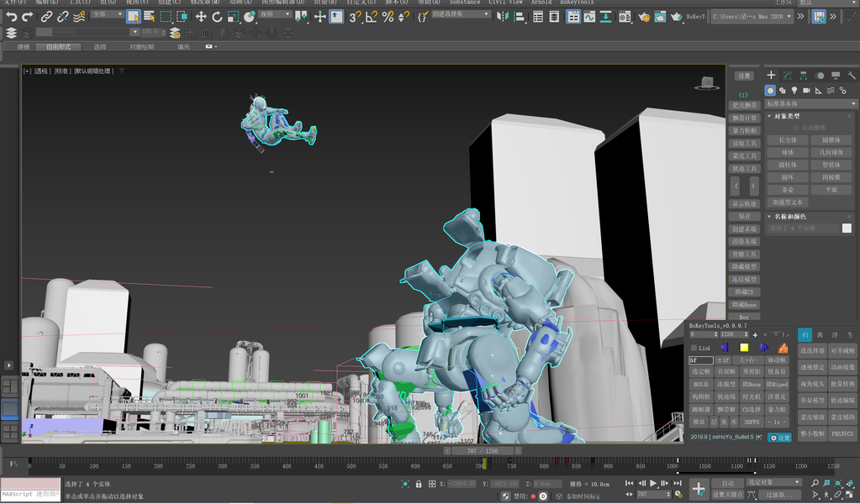Viewport: 860px width, 504px height.
Task: Open the Render Setup teapot icon
Action: (644, 17)
